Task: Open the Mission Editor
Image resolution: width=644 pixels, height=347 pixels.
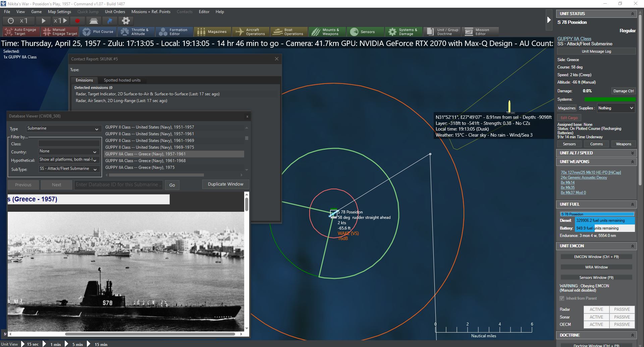Action: tap(480, 32)
